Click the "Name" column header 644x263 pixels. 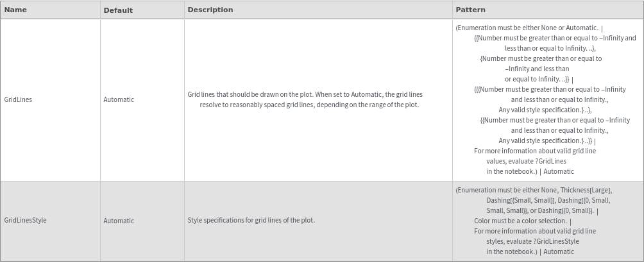15,10
